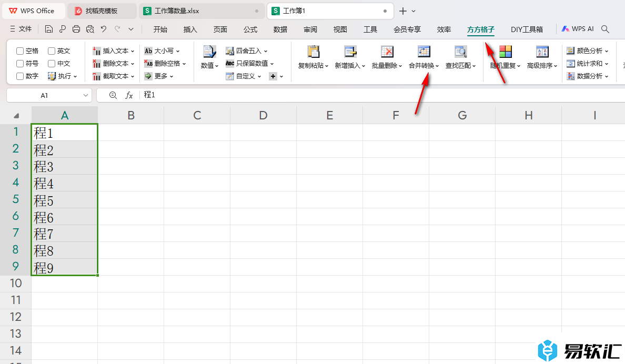This screenshot has width=625, height=364.
Task: Click the formula bar input field
Action: click(x=382, y=95)
